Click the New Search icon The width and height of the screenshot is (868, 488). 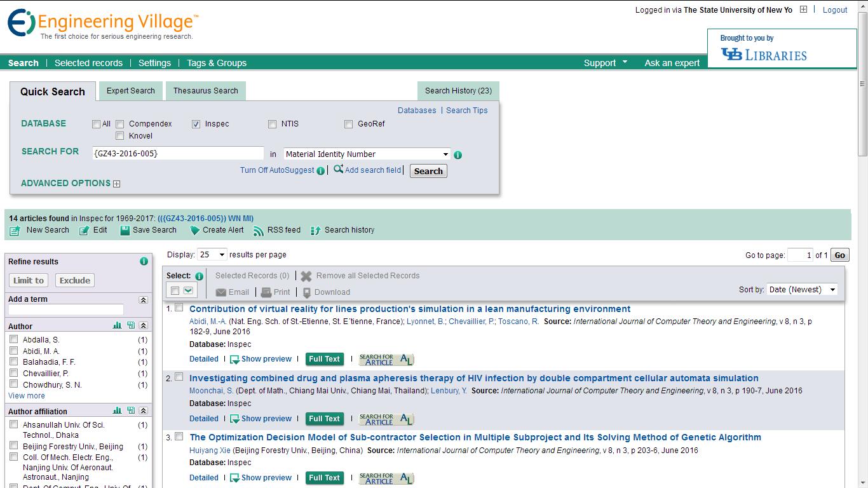click(x=15, y=231)
